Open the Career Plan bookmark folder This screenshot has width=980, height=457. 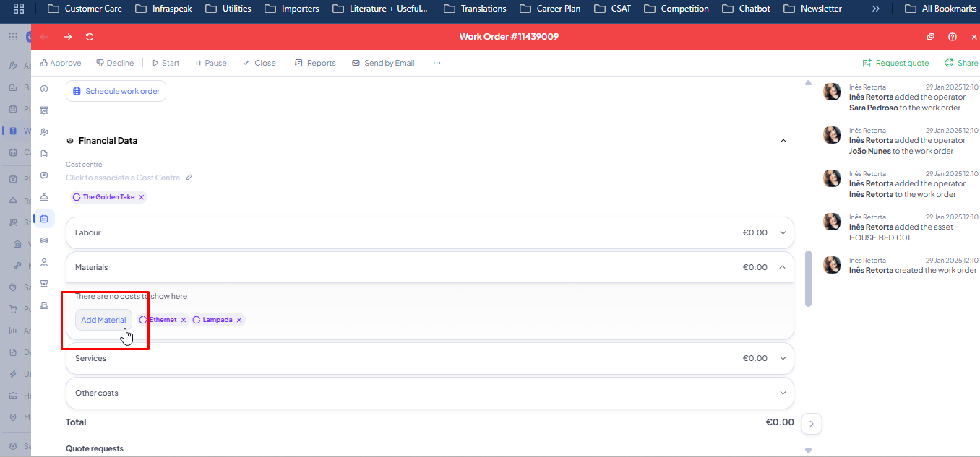[549, 9]
